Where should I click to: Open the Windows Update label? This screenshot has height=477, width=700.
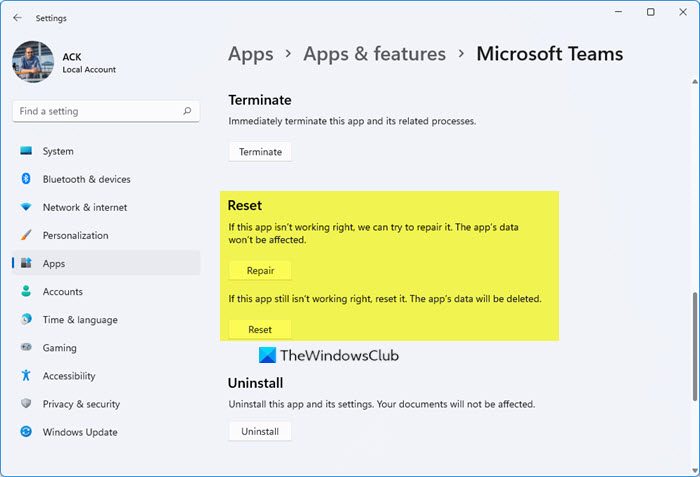click(x=80, y=432)
